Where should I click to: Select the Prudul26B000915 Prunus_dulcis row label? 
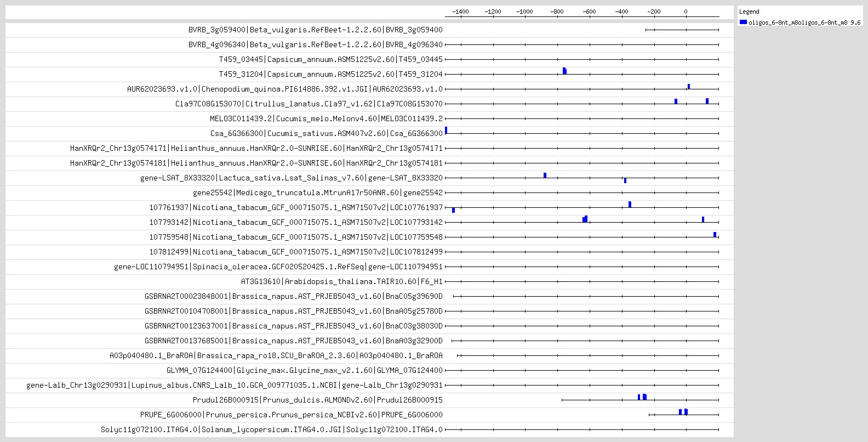[318, 400]
